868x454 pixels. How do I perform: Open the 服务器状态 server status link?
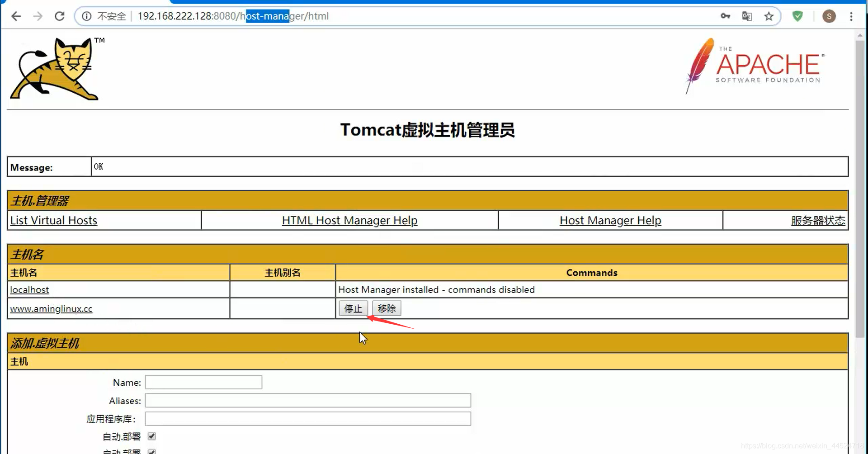pyautogui.click(x=818, y=220)
